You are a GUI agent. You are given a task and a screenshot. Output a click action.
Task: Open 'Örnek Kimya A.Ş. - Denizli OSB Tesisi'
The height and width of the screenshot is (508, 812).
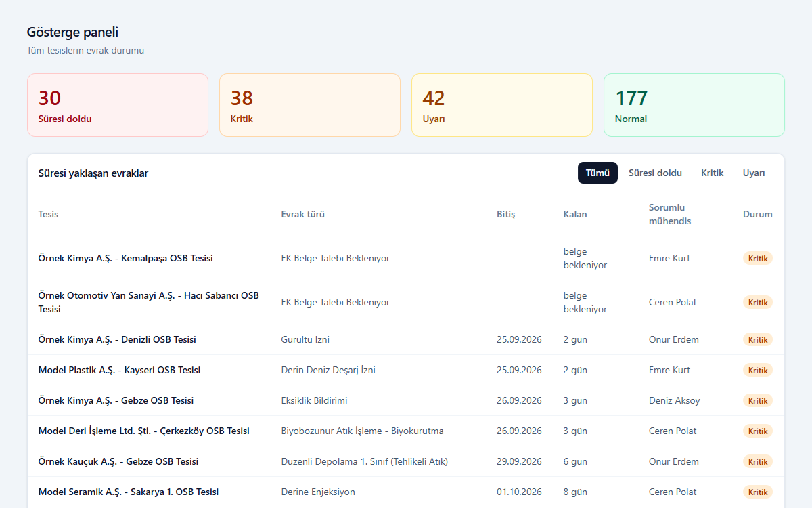(117, 339)
